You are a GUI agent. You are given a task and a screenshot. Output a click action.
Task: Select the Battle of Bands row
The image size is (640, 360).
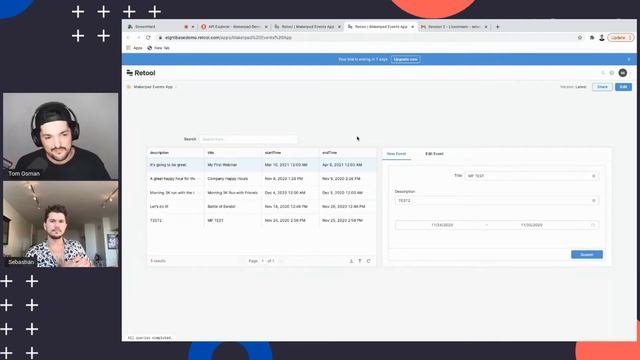pos(262,207)
